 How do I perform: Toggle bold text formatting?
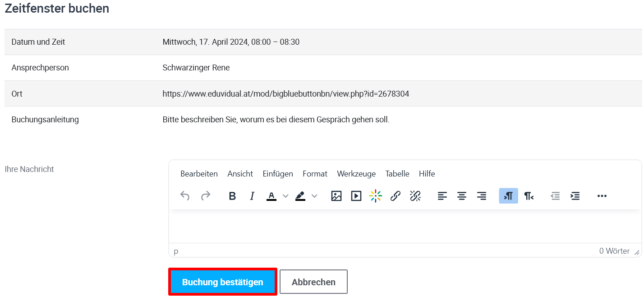tap(232, 196)
